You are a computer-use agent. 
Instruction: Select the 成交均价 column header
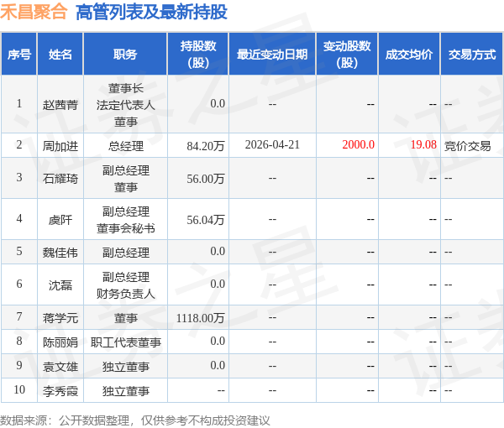coord(409,55)
